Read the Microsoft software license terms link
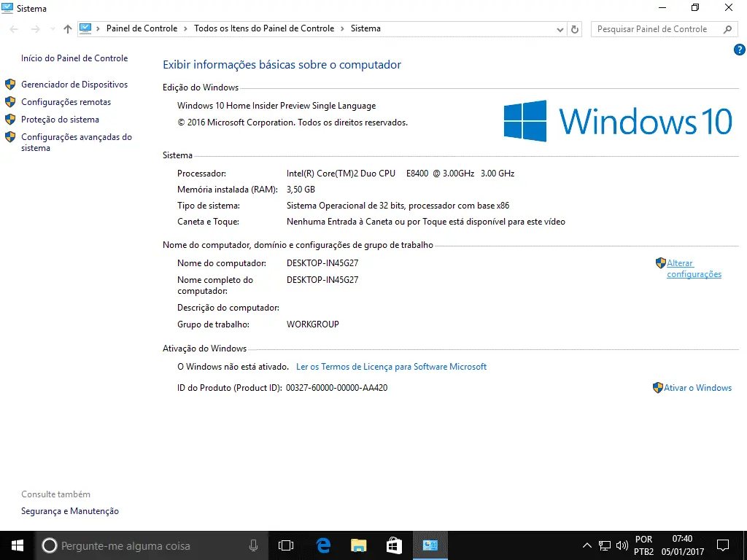Screen dimensions: 747x560 tap(391, 367)
